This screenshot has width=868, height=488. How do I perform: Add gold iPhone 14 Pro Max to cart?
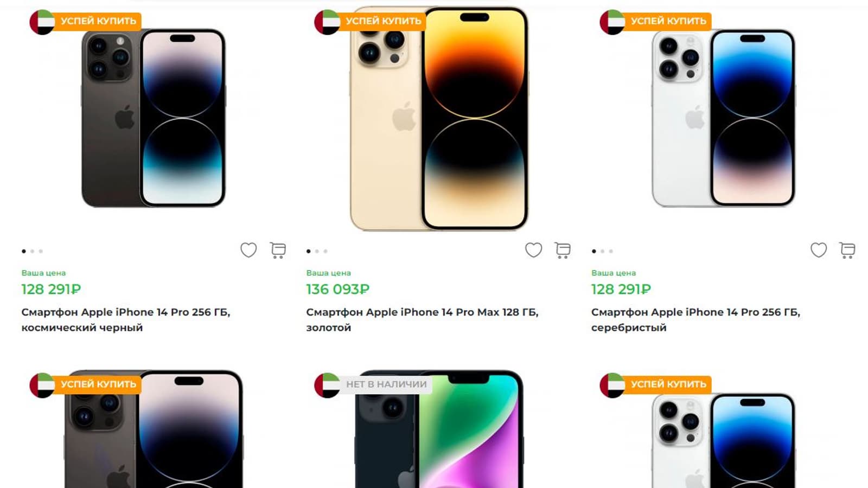[x=563, y=250]
